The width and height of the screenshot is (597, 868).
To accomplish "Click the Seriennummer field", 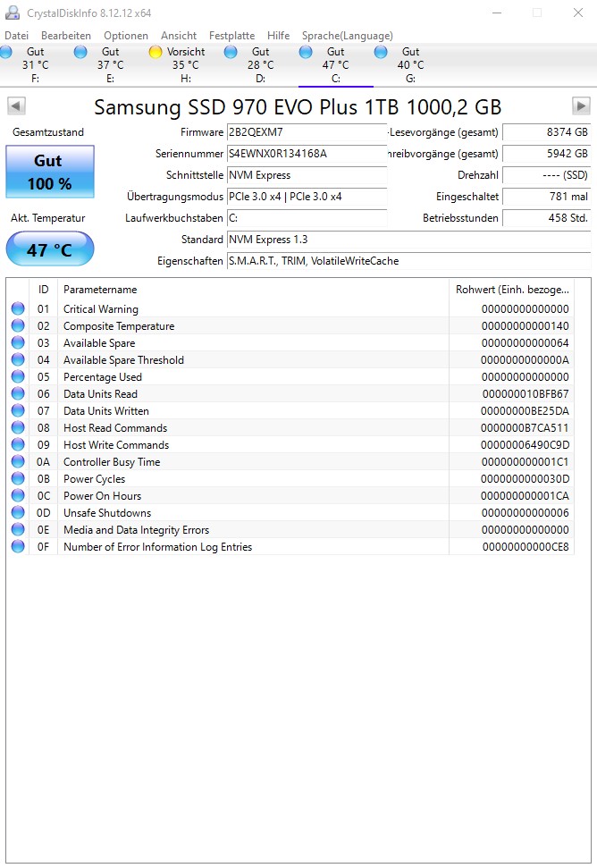I will point(307,154).
